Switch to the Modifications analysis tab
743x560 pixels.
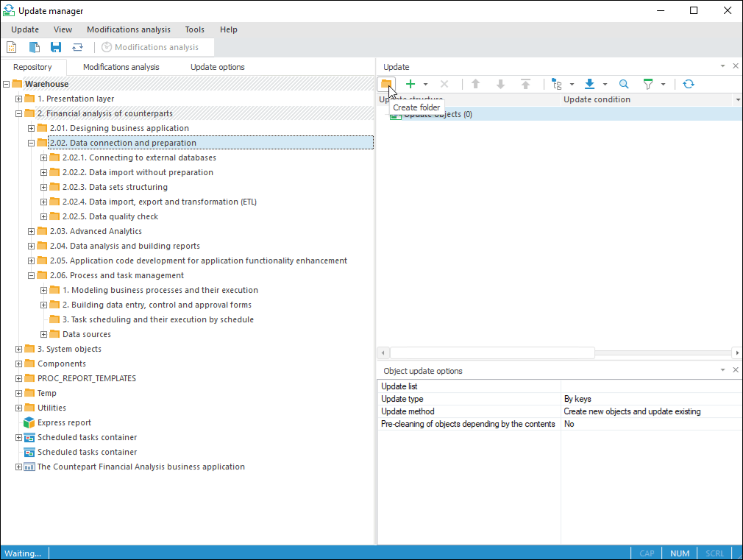pyautogui.click(x=121, y=67)
